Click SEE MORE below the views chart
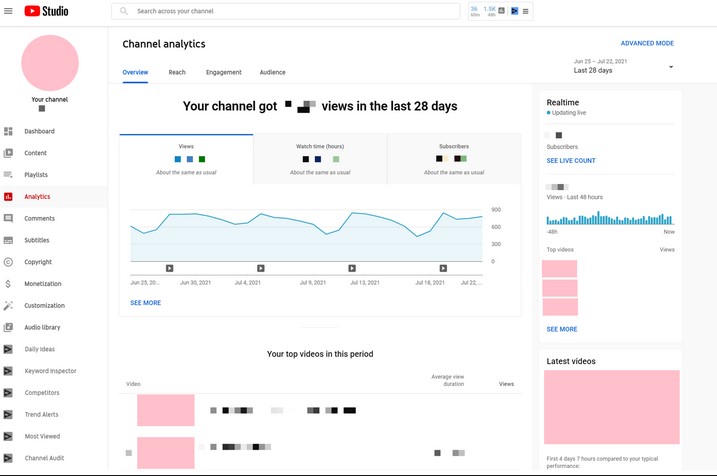 pyautogui.click(x=145, y=303)
